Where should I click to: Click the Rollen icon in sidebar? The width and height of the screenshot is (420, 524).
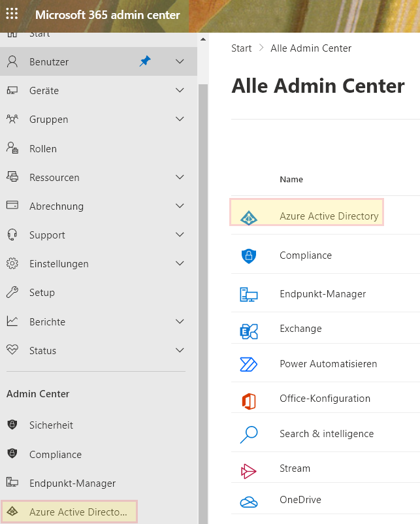pos(12,148)
